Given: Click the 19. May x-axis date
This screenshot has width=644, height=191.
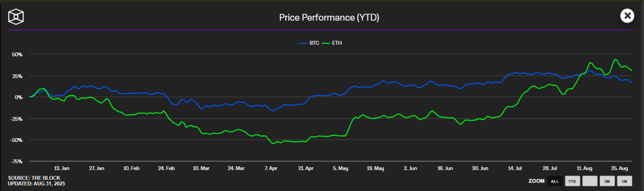Looking at the screenshot, I should (x=375, y=168).
